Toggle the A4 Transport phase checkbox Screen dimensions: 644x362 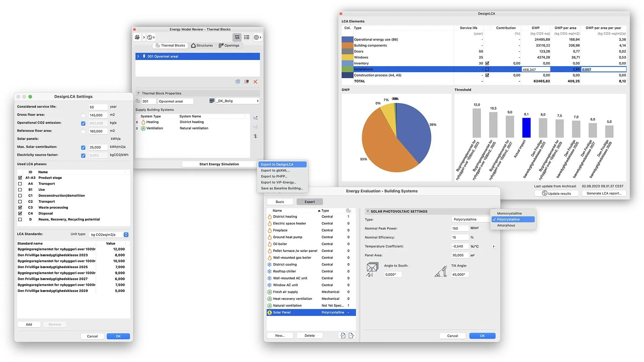pyautogui.click(x=20, y=184)
